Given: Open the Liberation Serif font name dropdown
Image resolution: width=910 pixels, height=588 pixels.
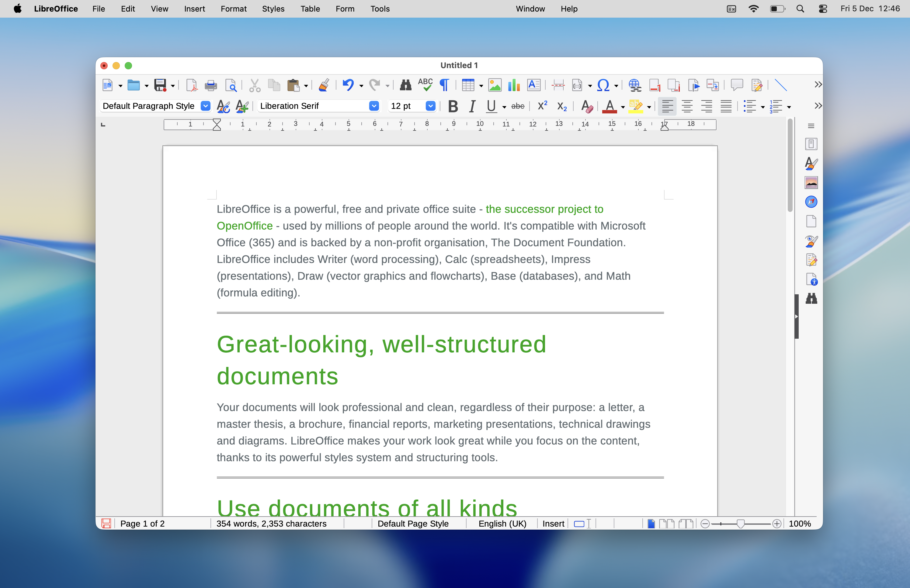Looking at the screenshot, I should point(374,106).
